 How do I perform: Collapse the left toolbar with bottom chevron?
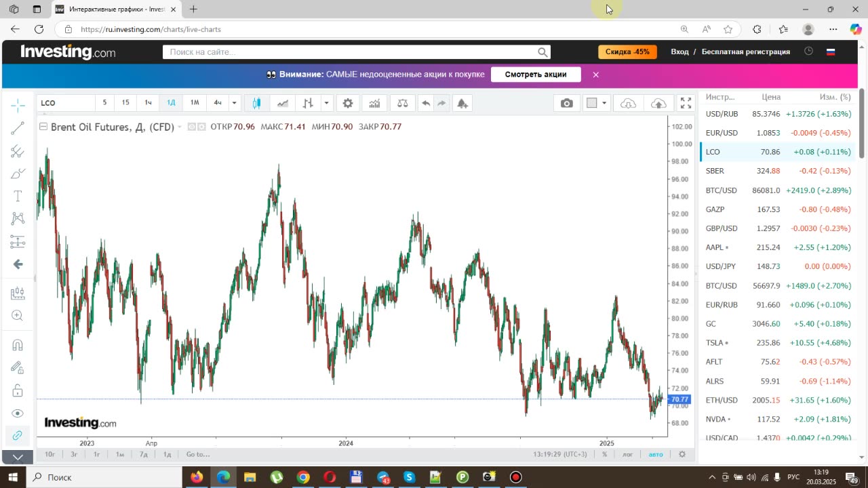click(18, 457)
